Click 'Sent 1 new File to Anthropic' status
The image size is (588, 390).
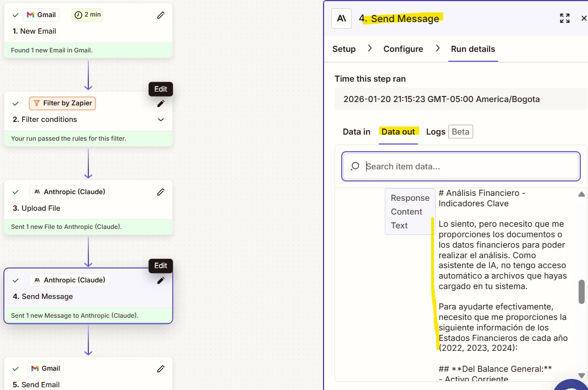point(66,227)
